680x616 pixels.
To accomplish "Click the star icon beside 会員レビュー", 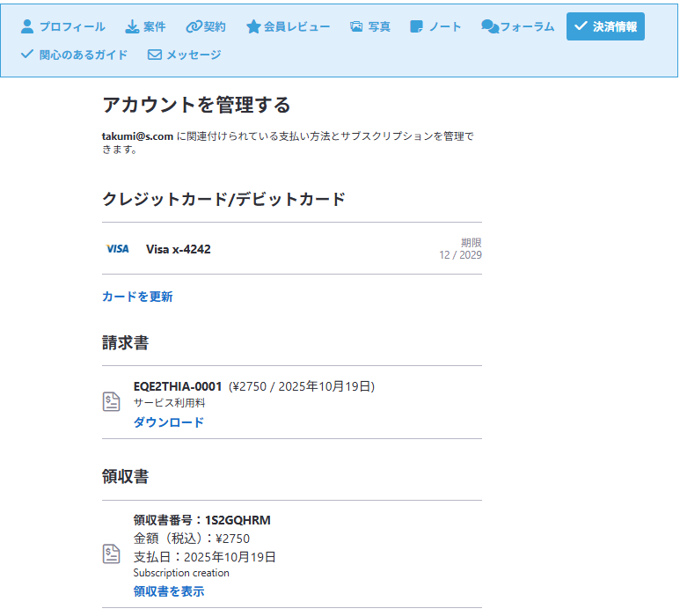I will coord(253,26).
